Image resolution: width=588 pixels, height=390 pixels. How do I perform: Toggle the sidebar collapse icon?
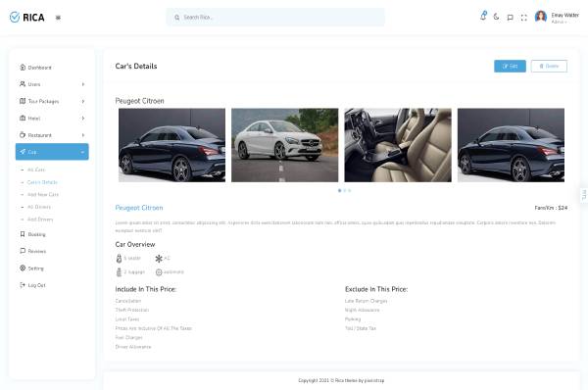(x=58, y=18)
